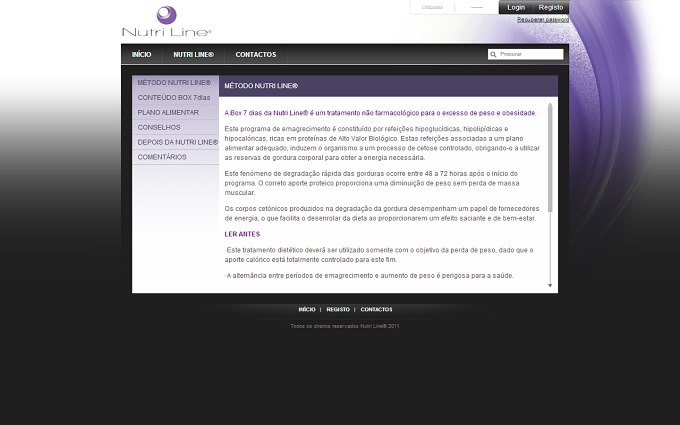Image resolution: width=680 pixels, height=425 pixels.
Task: Click the paragraph starting 'Este programa de emagrecimento'
Action: coord(382,143)
